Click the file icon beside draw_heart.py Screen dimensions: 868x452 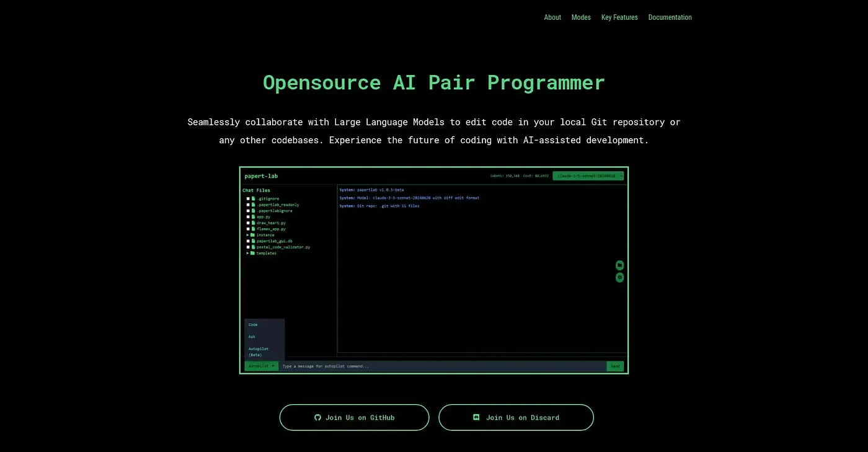coord(253,223)
